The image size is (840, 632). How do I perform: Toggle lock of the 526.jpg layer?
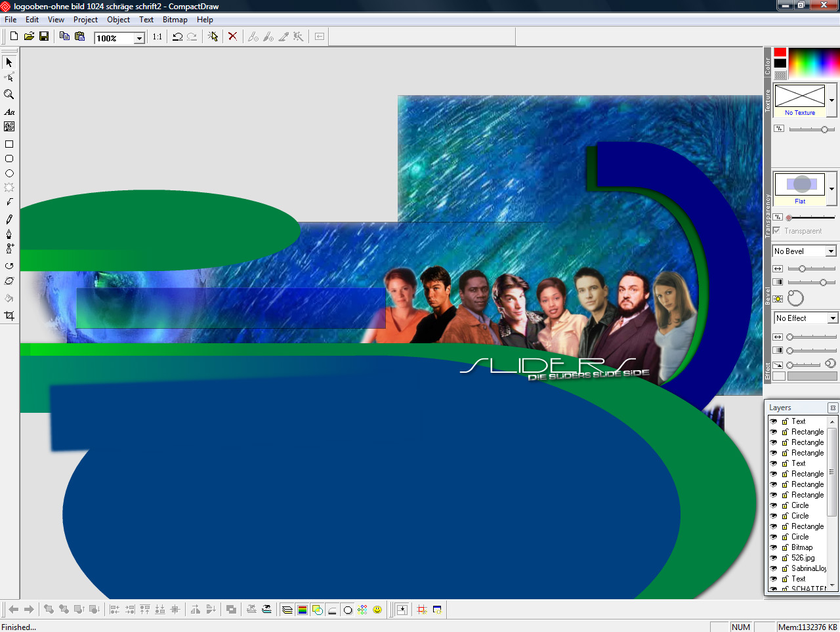coord(785,558)
